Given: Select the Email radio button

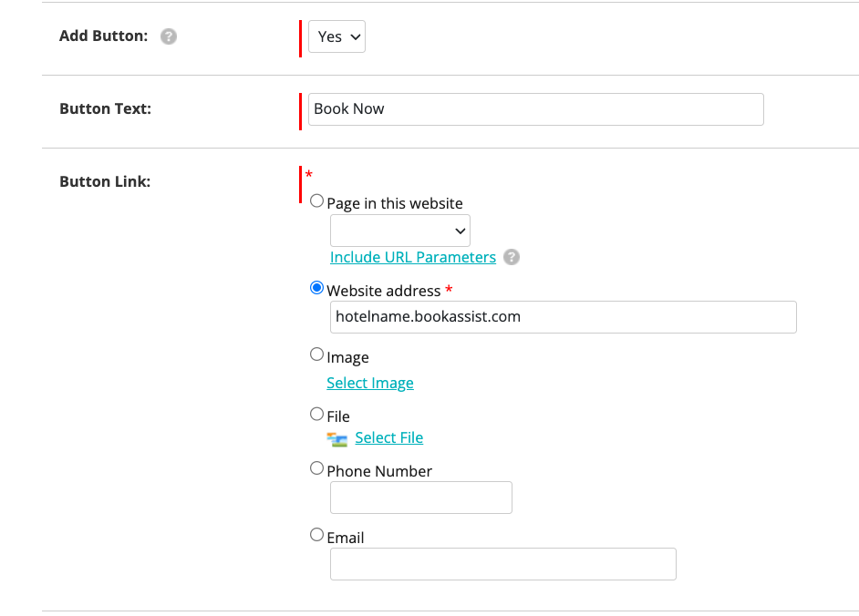Looking at the screenshot, I should click(x=316, y=535).
